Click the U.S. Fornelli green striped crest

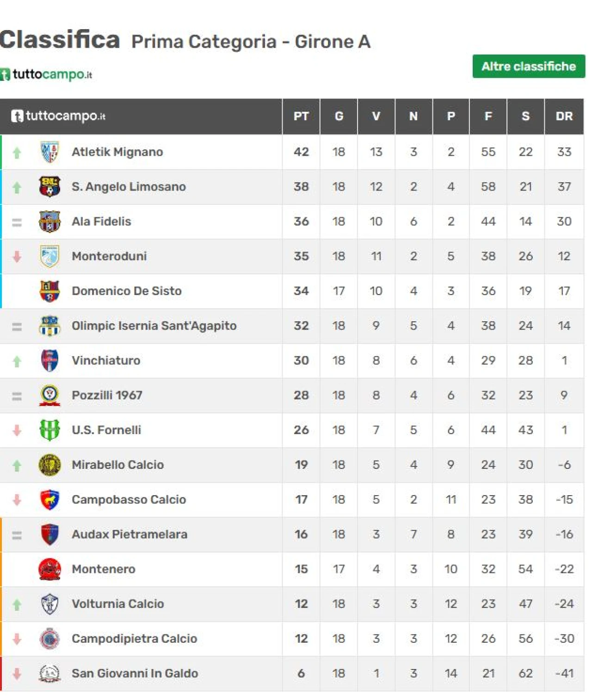tap(49, 430)
